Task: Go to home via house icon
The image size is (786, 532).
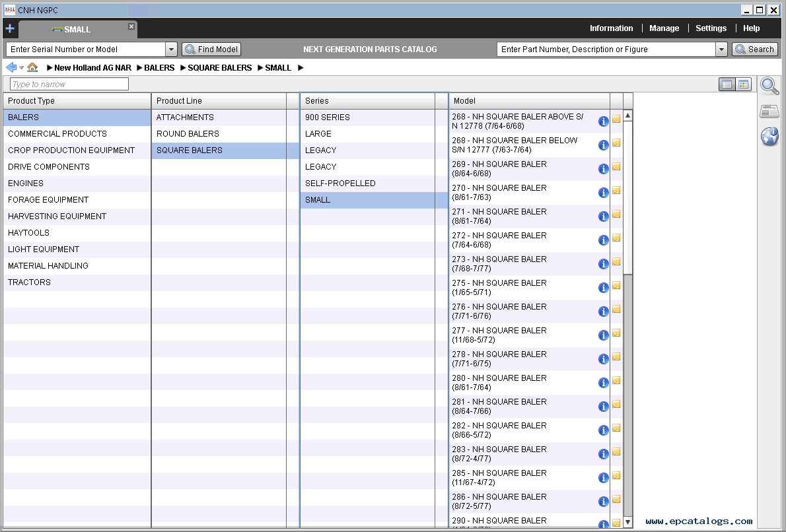Action: (x=32, y=67)
